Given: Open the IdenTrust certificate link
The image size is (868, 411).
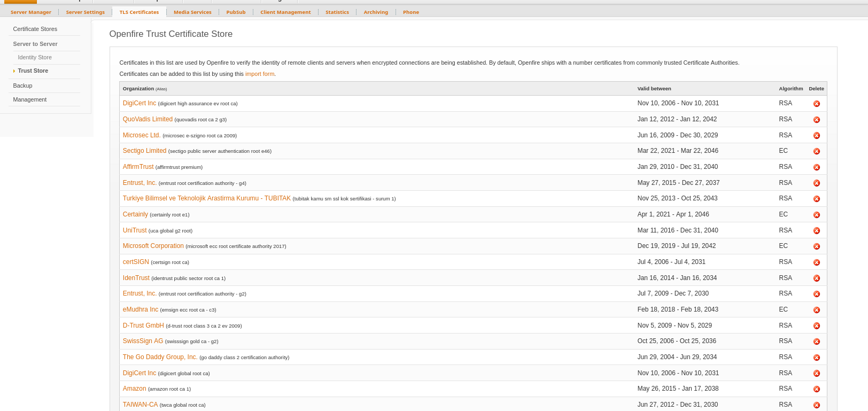Looking at the screenshot, I should point(136,278).
